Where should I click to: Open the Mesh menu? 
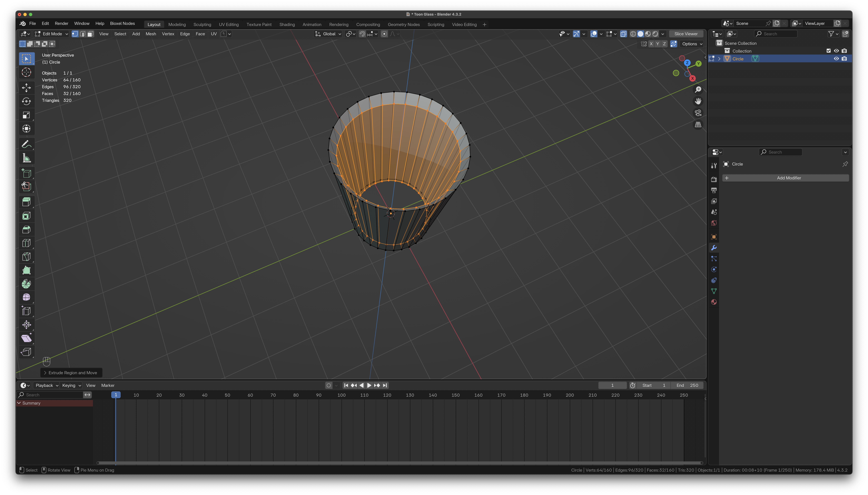click(151, 34)
